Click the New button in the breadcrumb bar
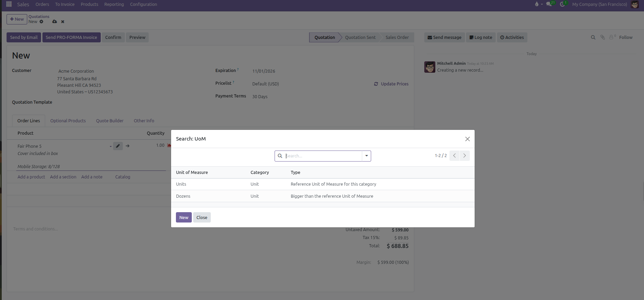 pyautogui.click(x=17, y=19)
